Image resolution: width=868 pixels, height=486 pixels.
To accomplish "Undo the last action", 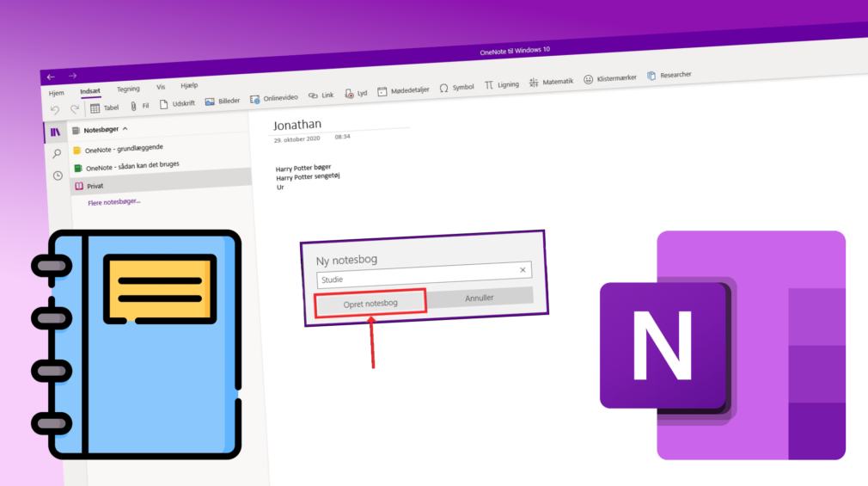I will point(55,110).
